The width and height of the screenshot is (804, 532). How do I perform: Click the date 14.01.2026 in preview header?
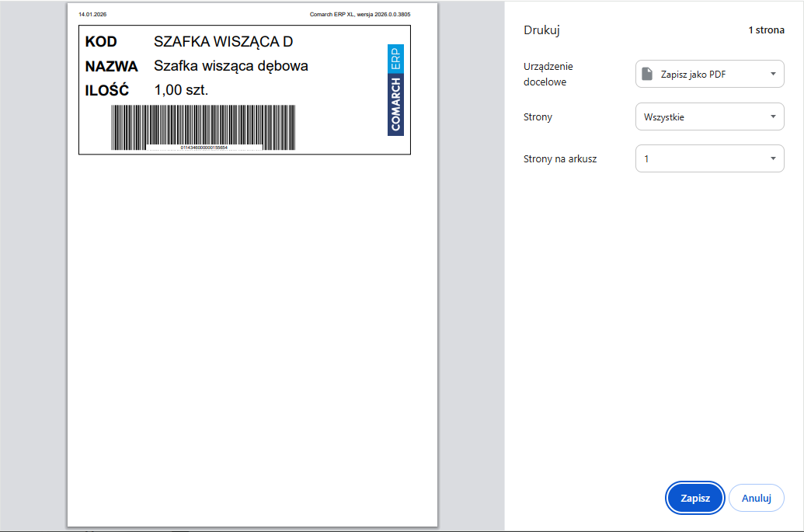coord(92,14)
